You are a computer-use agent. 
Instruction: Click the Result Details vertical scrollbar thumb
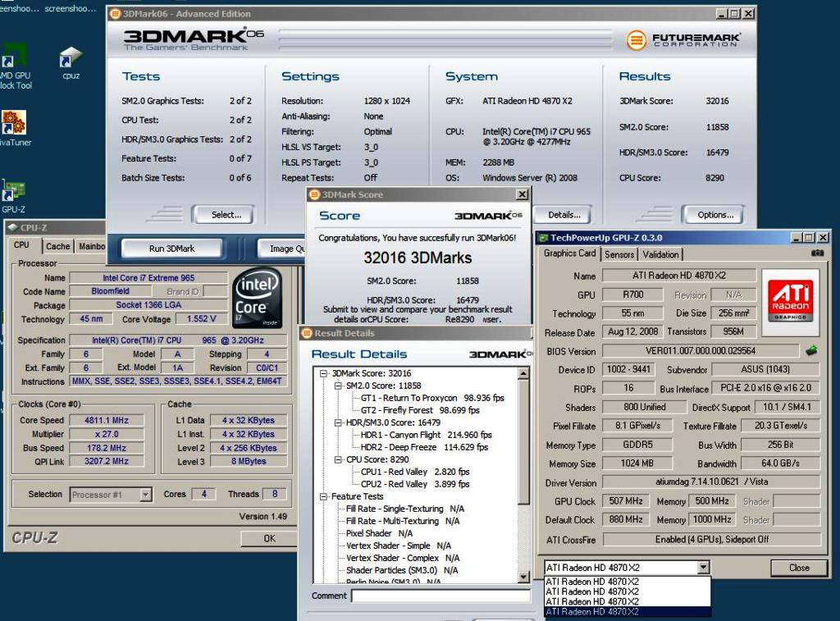pyautogui.click(x=524, y=442)
